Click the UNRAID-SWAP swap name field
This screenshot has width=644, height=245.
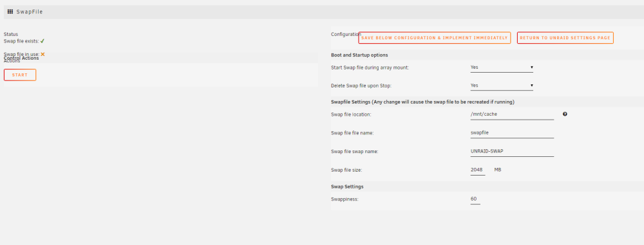click(x=512, y=151)
